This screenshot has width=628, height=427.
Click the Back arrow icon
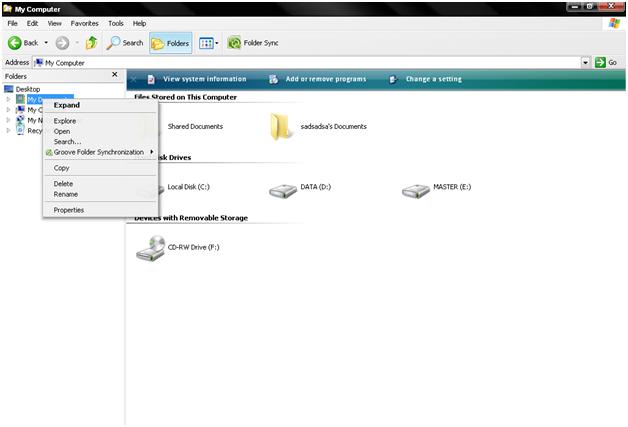pyautogui.click(x=14, y=43)
